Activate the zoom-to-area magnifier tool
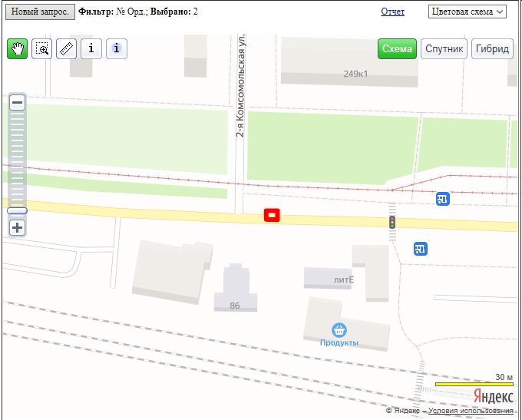 coord(42,48)
